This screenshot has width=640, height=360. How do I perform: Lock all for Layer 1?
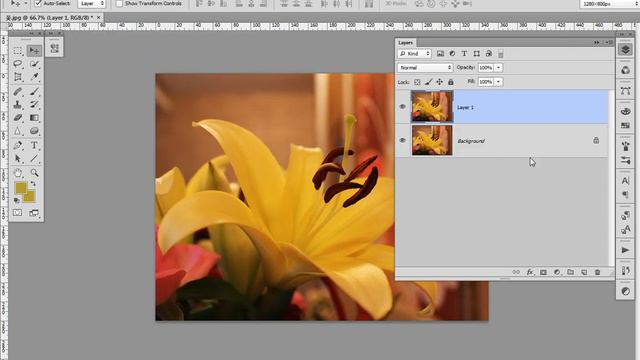(451, 82)
